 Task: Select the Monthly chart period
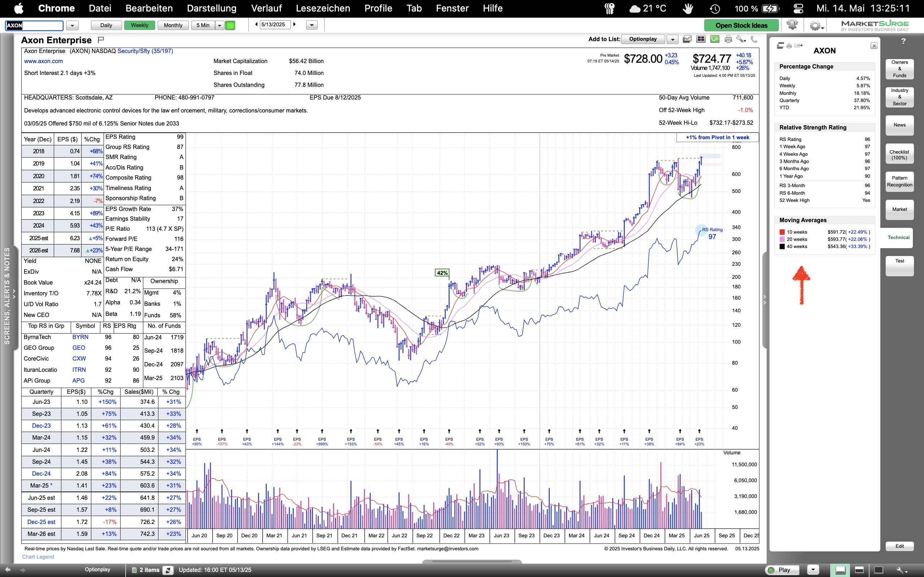pos(173,25)
